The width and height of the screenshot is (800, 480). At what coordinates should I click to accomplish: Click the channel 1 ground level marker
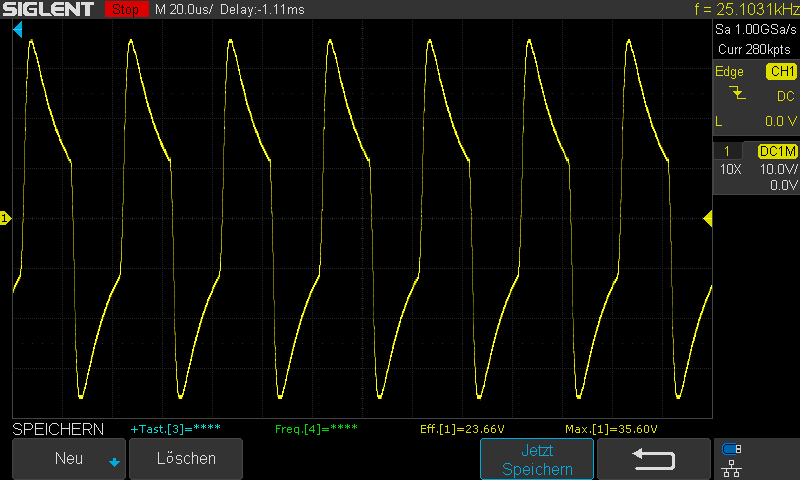(x=5, y=219)
